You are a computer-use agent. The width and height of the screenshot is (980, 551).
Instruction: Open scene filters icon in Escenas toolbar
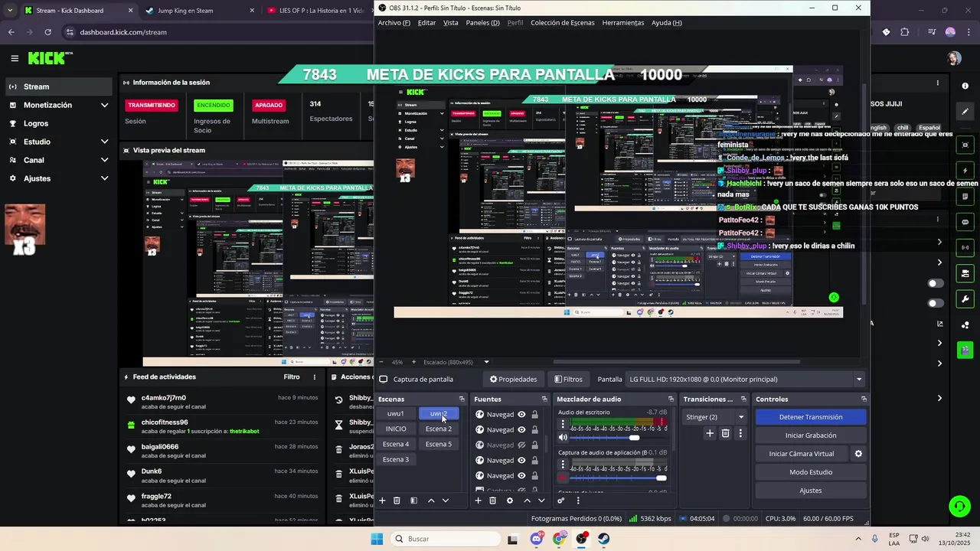[413, 500]
